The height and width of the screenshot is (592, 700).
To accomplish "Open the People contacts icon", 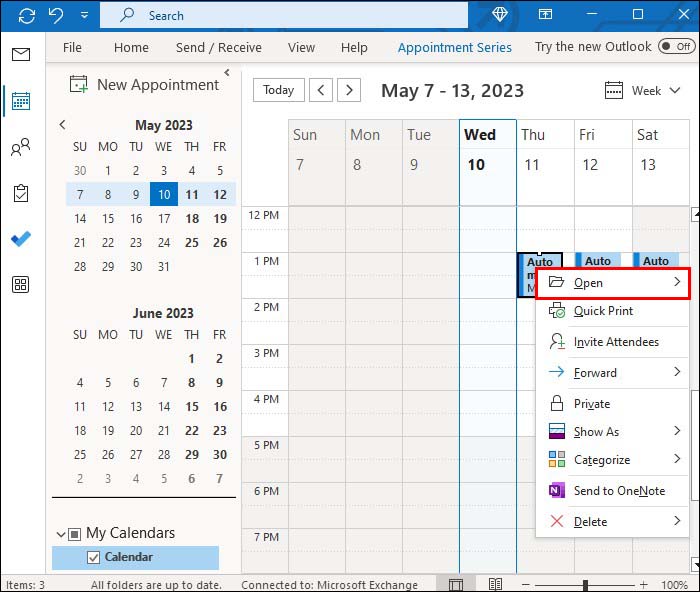I will click(21, 147).
